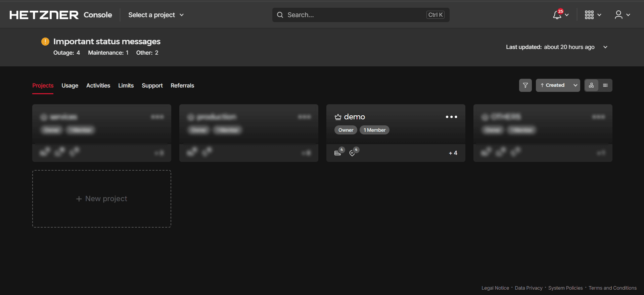Screen dimensions: 644x295
Task: Open the Support tab
Action: 152,85
